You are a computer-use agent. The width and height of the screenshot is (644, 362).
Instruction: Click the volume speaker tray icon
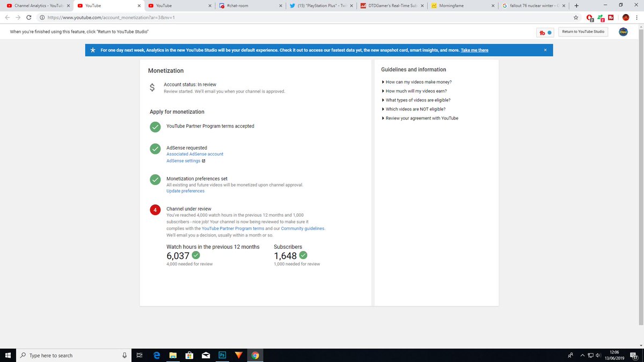tap(599, 355)
